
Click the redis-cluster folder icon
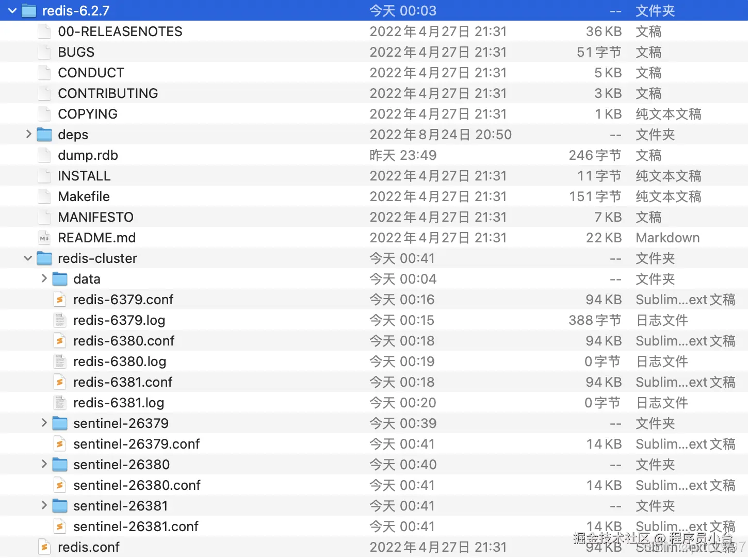coord(44,258)
